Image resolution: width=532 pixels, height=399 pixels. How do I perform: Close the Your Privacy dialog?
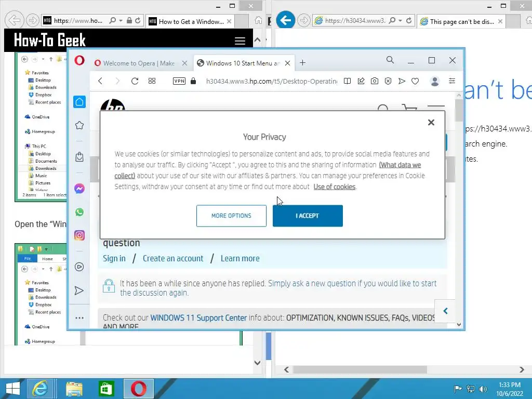(431, 123)
